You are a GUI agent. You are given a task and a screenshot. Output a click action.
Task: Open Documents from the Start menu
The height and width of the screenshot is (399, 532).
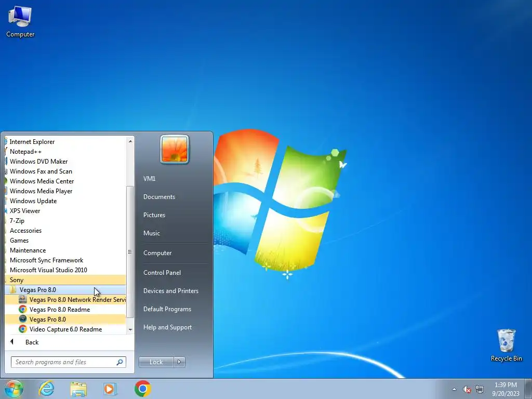tap(175, 197)
